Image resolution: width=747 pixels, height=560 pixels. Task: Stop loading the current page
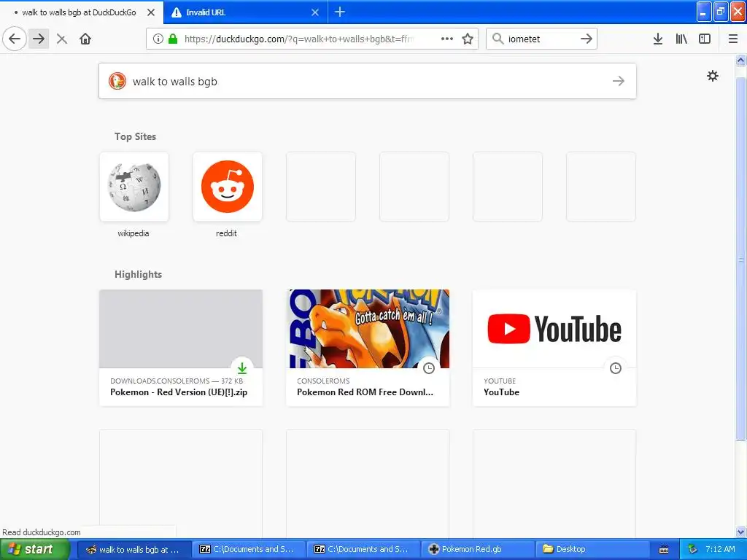pyautogui.click(x=62, y=39)
